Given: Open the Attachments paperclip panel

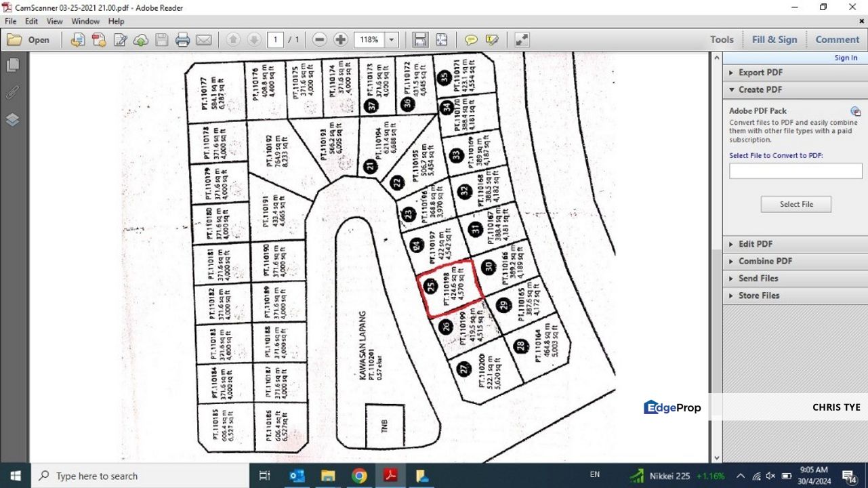Looking at the screenshot, I should pyautogui.click(x=12, y=91).
